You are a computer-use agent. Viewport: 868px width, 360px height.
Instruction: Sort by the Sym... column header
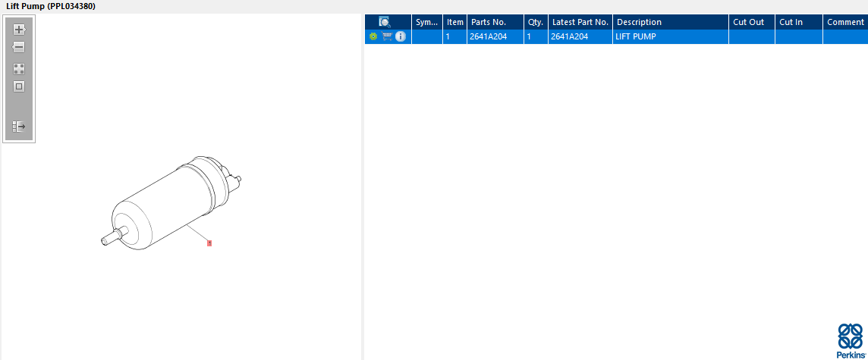pyautogui.click(x=427, y=22)
